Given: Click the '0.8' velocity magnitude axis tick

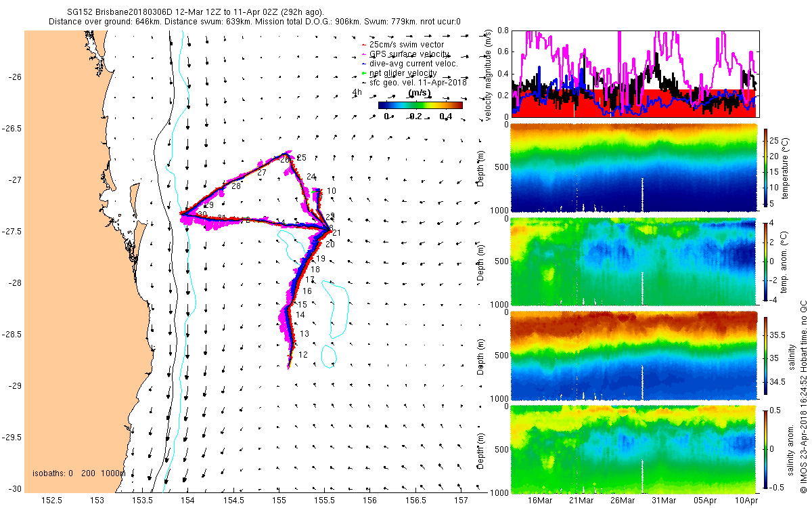Looking at the screenshot, I should [x=503, y=30].
